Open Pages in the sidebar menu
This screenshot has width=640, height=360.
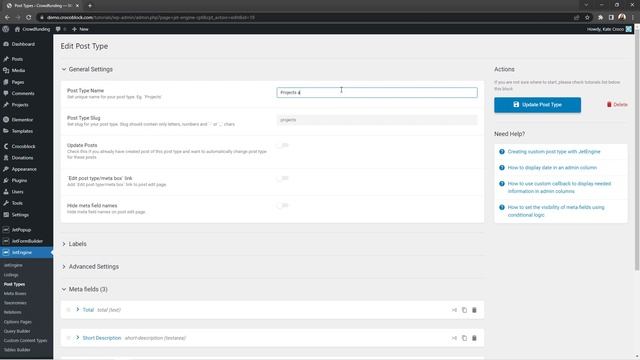(18, 82)
